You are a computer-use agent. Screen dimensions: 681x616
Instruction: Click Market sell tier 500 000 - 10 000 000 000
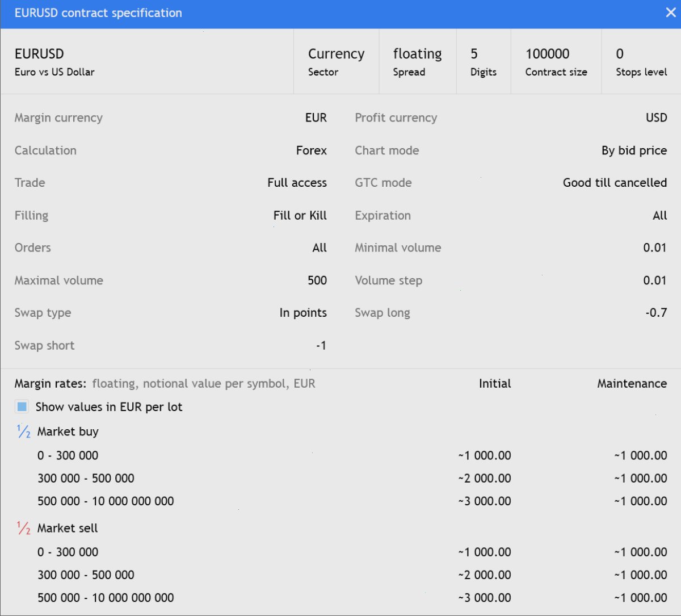click(106, 598)
